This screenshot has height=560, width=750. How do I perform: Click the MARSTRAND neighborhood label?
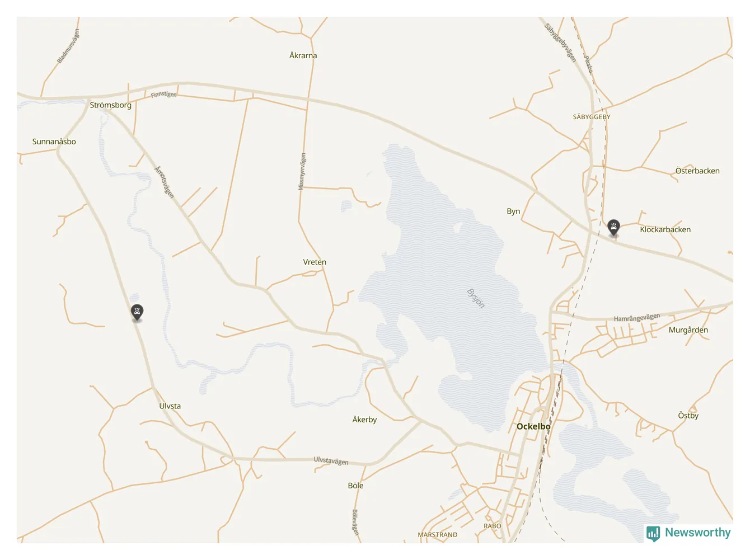point(438,535)
